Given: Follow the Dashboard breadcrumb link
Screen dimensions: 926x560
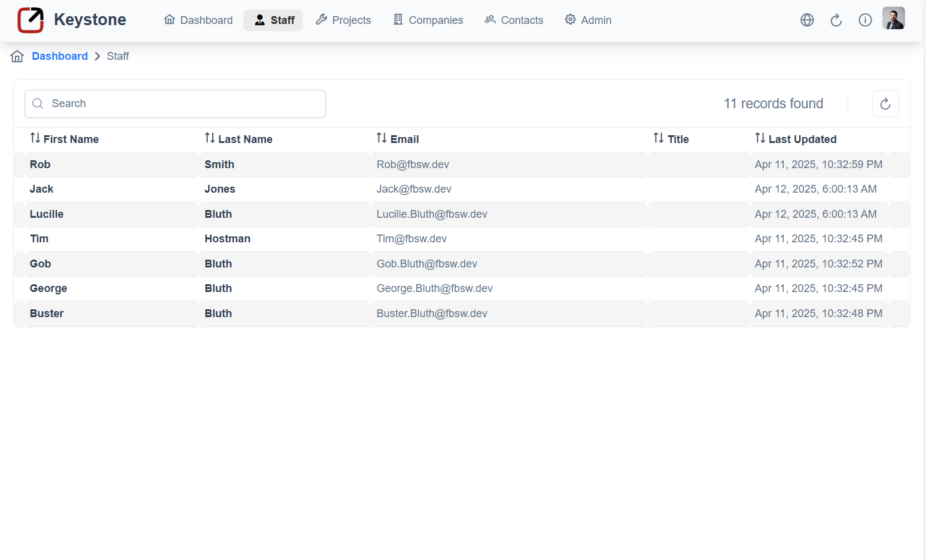Looking at the screenshot, I should tap(60, 56).
